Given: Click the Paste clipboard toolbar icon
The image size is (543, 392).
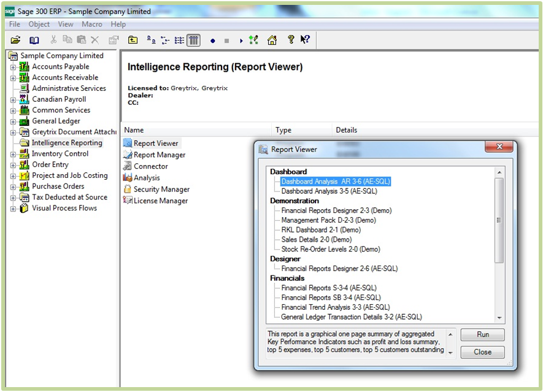Looking at the screenshot, I should coord(82,40).
